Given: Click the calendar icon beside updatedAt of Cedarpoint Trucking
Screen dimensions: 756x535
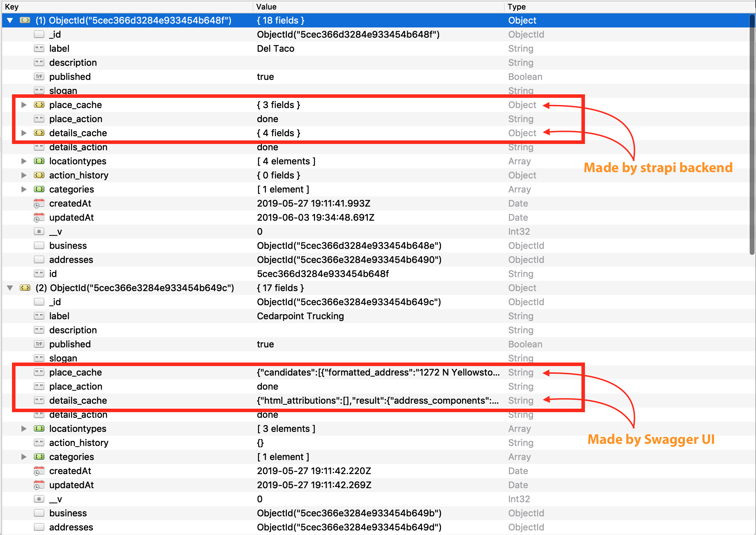Looking at the screenshot, I should 39,485.
